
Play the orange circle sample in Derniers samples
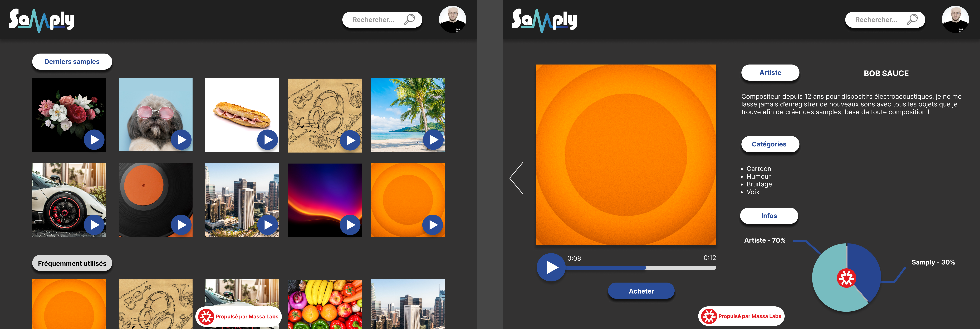tap(433, 225)
